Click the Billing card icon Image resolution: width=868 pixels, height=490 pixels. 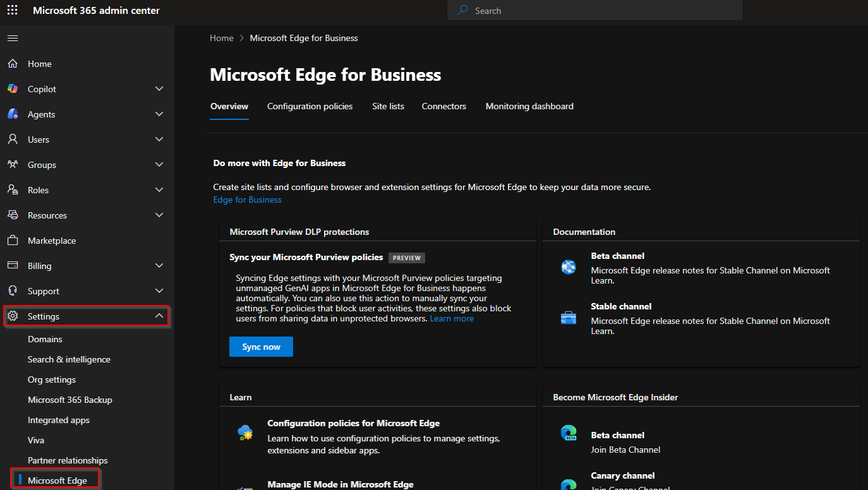(x=13, y=266)
